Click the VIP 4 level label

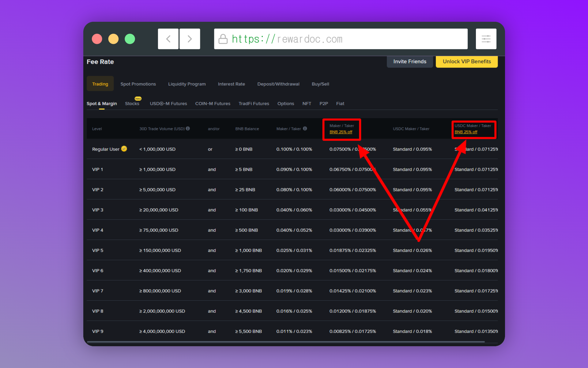click(98, 230)
